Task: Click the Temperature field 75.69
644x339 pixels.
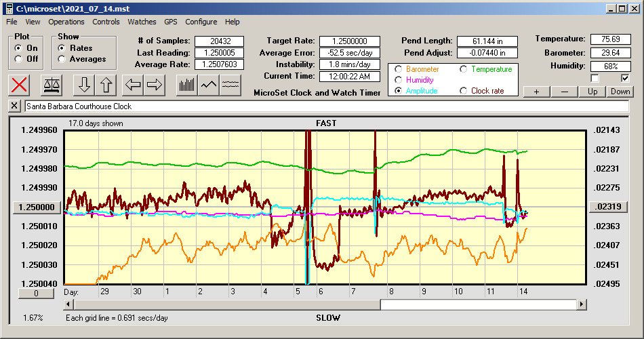Action: click(610, 39)
